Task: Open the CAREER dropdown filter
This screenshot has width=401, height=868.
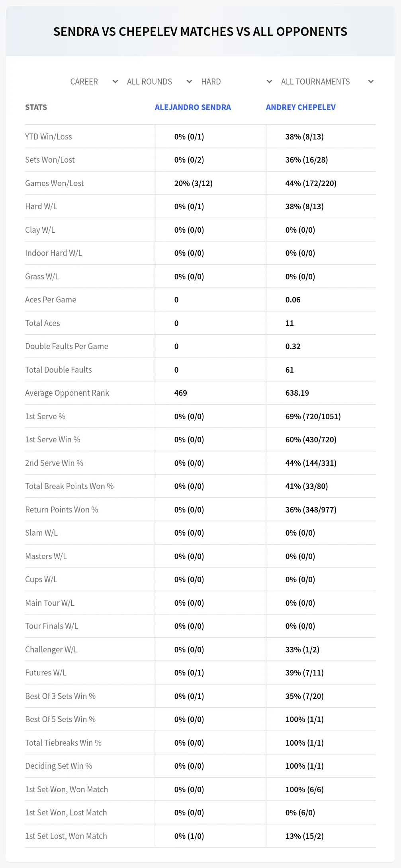Action: [x=94, y=82]
